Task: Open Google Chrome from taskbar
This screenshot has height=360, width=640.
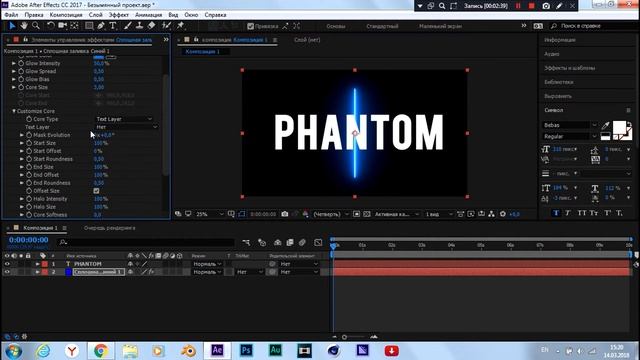Action: pos(101,351)
